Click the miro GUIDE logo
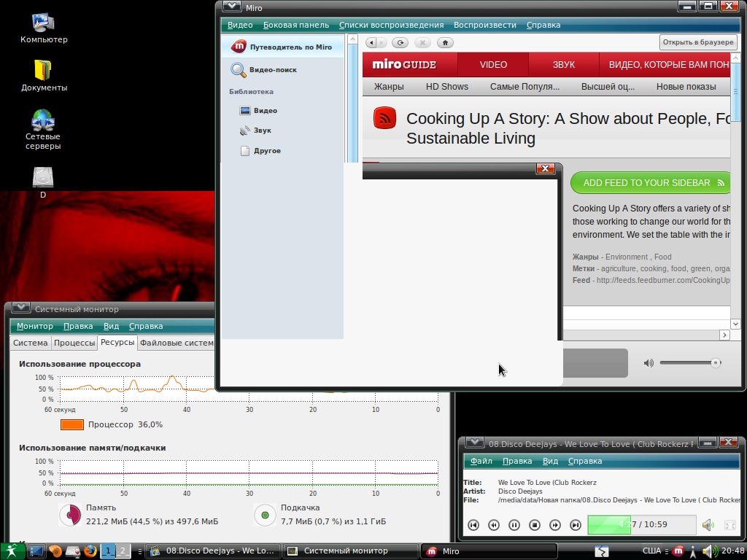 (x=404, y=64)
